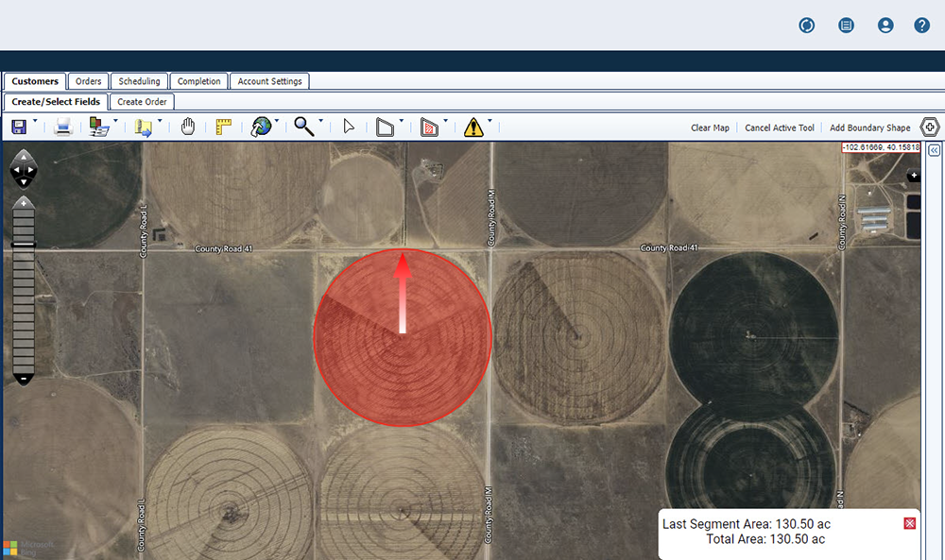This screenshot has height=560, width=945.
Task: Switch to the Customers tab
Action: click(35, 81)
